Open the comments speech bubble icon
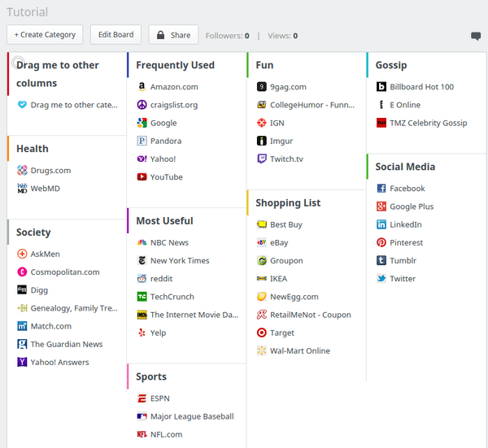The image size is (488, 448). 476,36
